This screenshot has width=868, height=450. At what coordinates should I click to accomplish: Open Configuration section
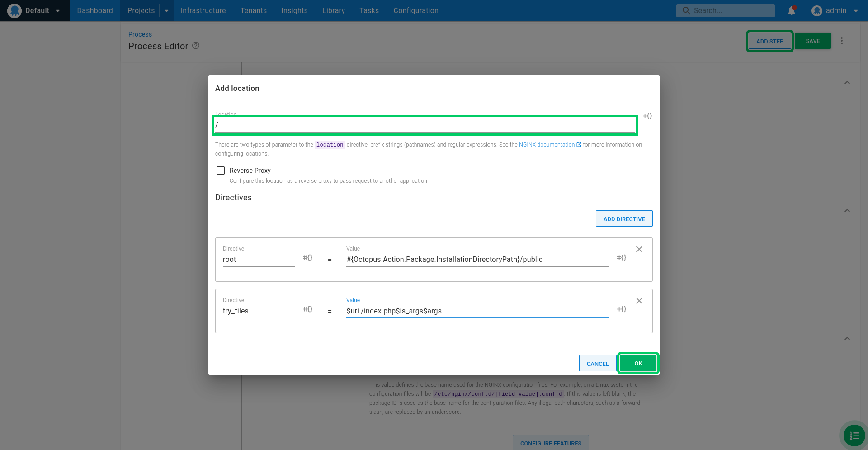pyautogui.click(x=416, y=10)
